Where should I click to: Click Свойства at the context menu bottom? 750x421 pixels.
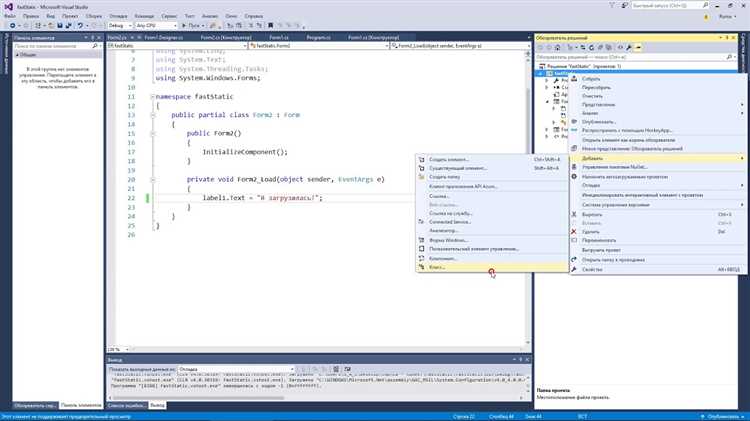tap(658, 270)
